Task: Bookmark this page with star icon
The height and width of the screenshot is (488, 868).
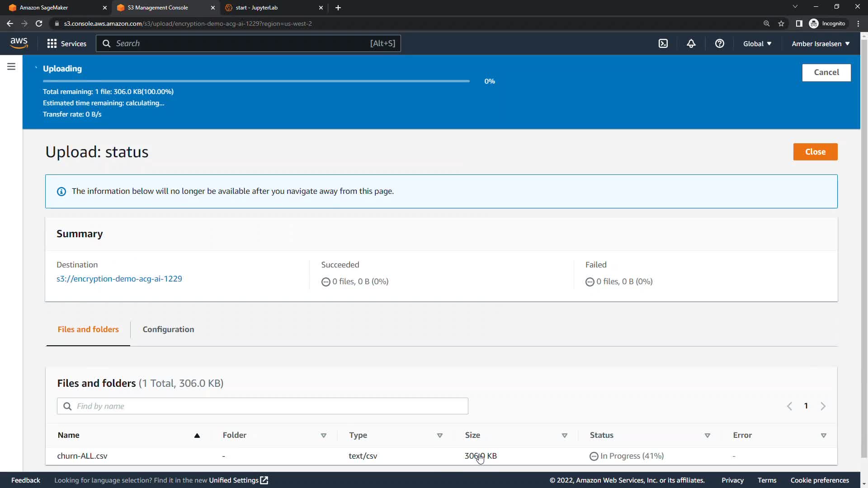Action: 781,23
